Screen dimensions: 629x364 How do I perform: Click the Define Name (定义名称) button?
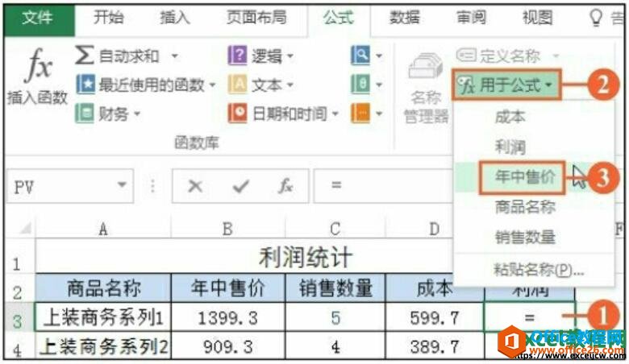click(507, 56)
